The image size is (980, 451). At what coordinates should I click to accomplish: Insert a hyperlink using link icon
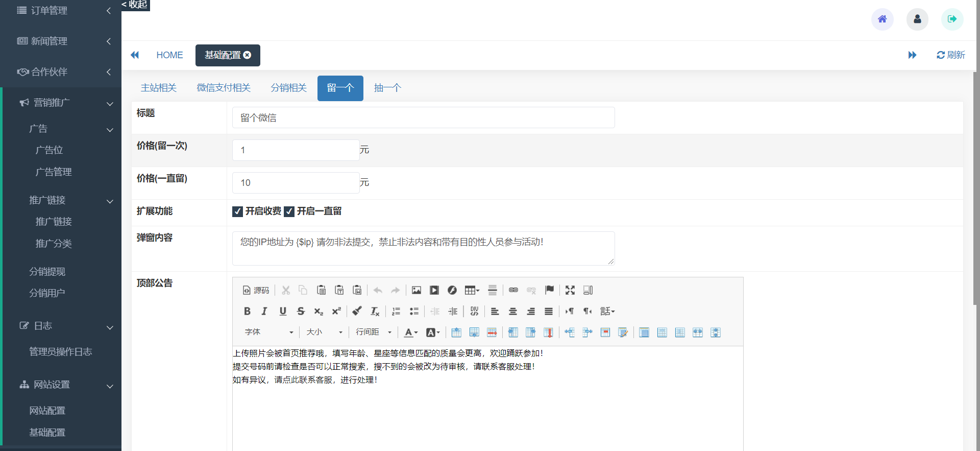tap(513, 290)
